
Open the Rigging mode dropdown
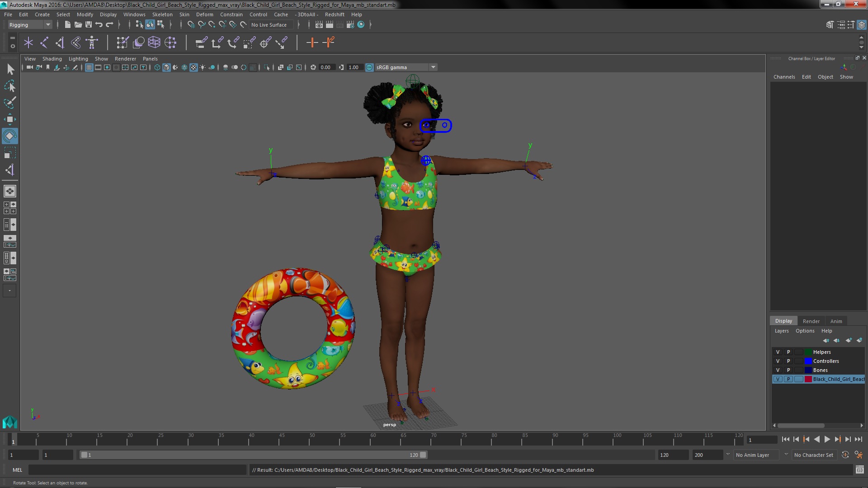(47, 24)
